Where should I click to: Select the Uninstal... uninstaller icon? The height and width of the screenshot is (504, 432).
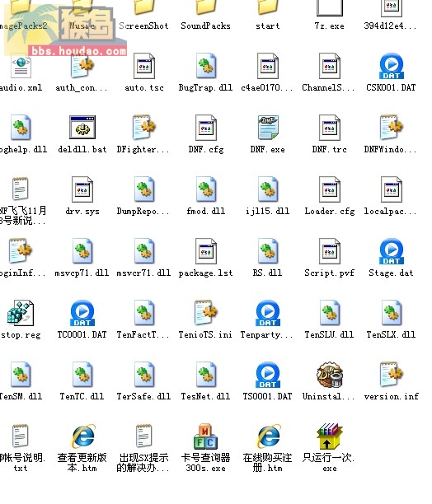(330, 374)
